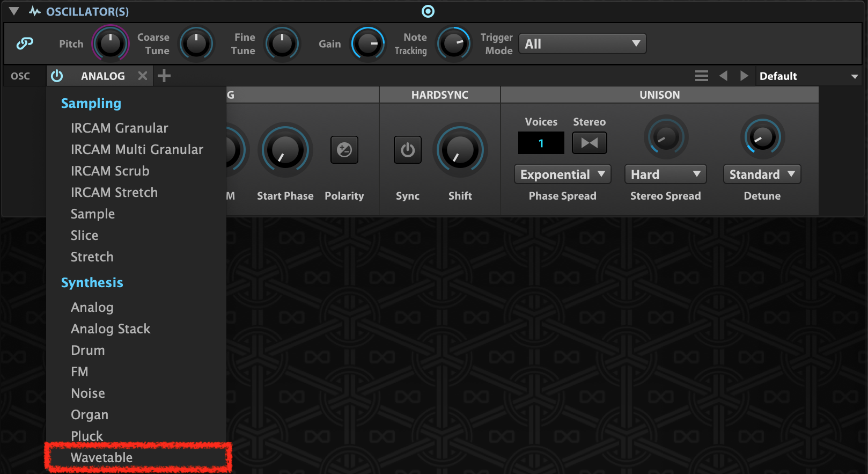
Task: Collapse the Oscillator(s) section triangle
Action: pos(14,11)
